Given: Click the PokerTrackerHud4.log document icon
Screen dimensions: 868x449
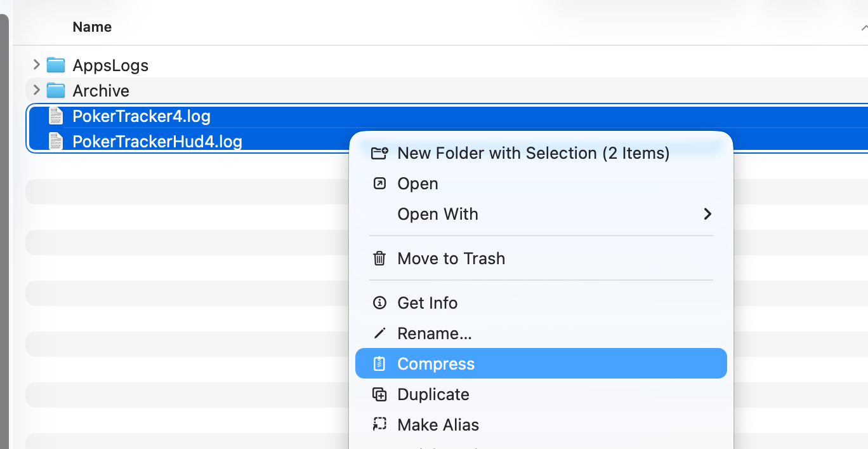Looking at the screenshot, I should (56, 141).
